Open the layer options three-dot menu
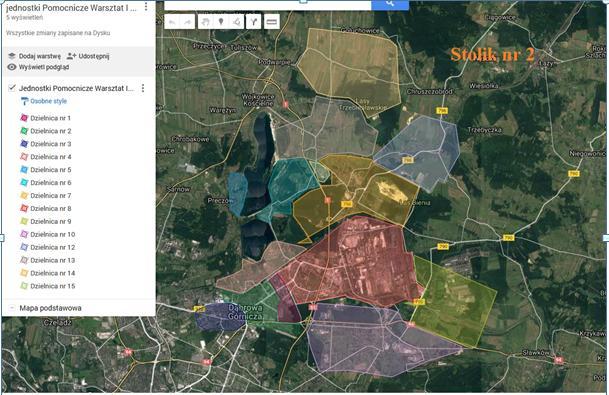609x395 pixels. [143, 89]
